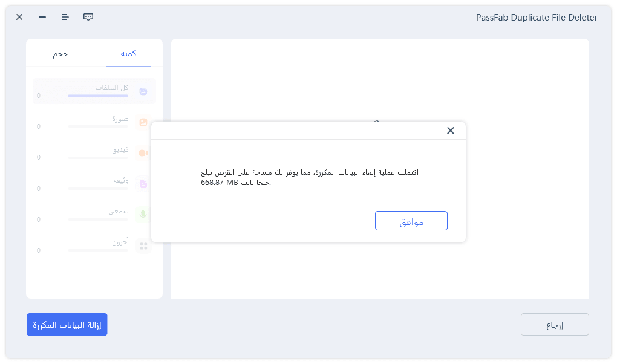Select the سمعي microphone audio icon
617x364 pixels.
[x=143, y=213]
